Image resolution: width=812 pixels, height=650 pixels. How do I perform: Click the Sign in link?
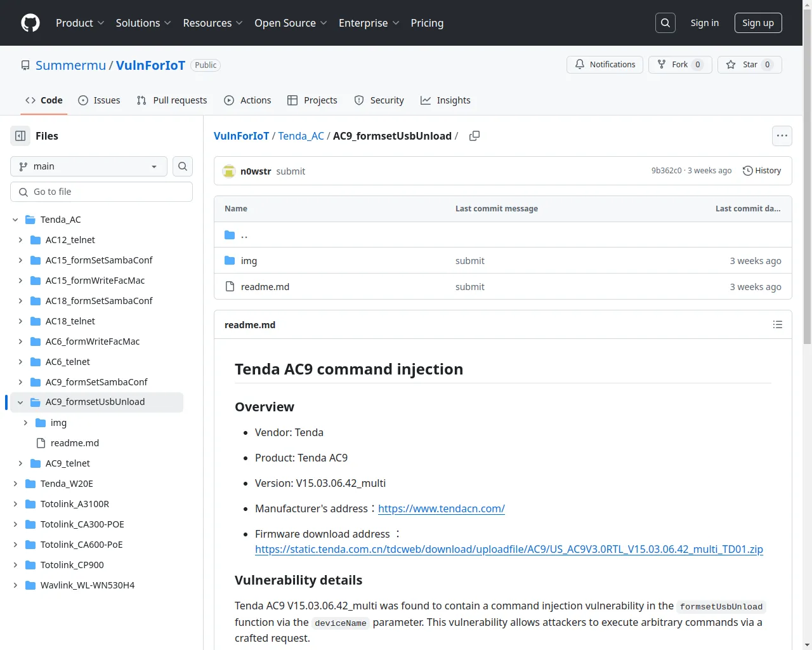pyautogui.click(x=705, y=23)
